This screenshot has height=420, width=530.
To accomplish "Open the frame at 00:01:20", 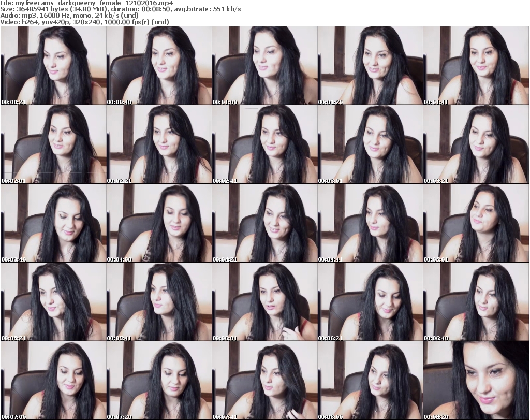I will 371,66.
